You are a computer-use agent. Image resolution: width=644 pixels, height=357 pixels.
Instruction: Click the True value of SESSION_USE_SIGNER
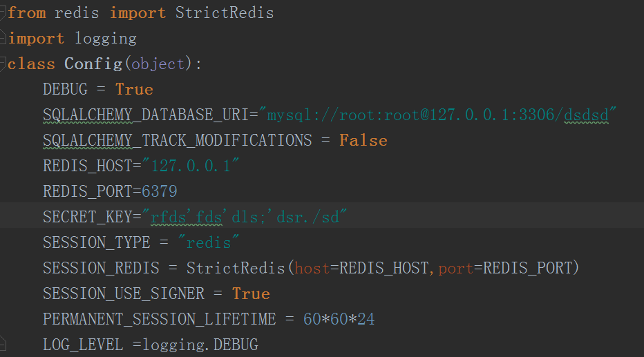[x=251, y=293]
